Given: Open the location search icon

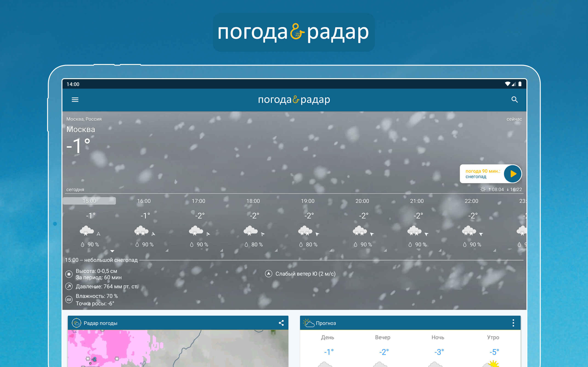Looking at the screenshot, I should (x=514, y=100).
